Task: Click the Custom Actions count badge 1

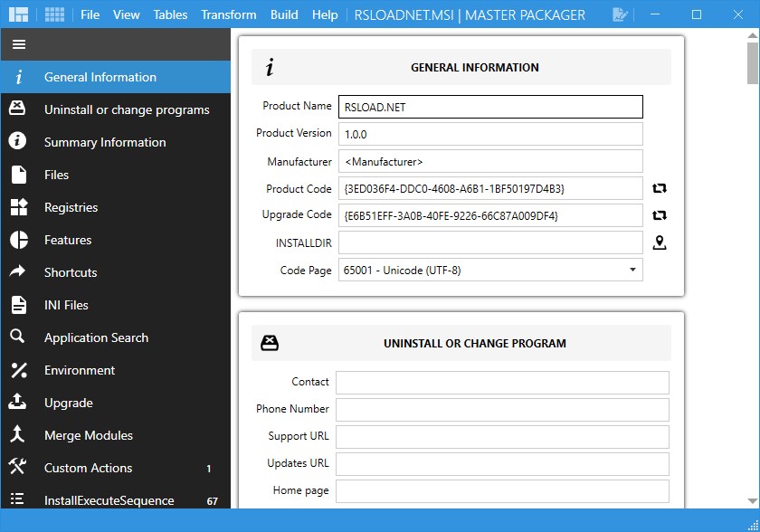Action: [x=209, y=469]
